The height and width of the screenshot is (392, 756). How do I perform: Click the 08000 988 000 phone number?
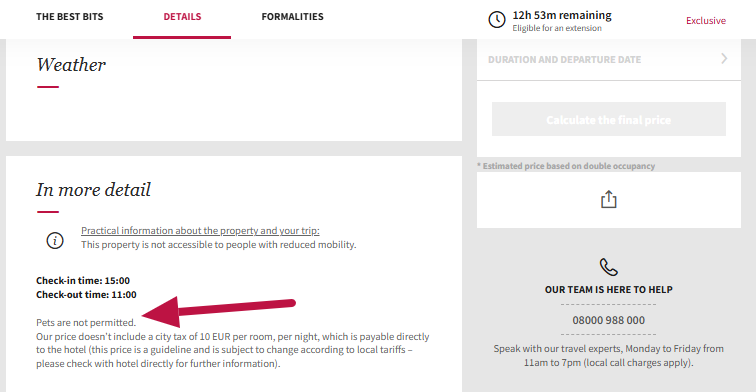(608, 320)
